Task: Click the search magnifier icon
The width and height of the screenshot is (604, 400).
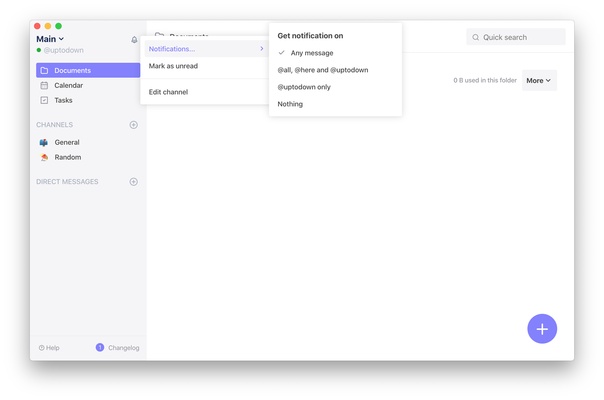Action: 476,37
